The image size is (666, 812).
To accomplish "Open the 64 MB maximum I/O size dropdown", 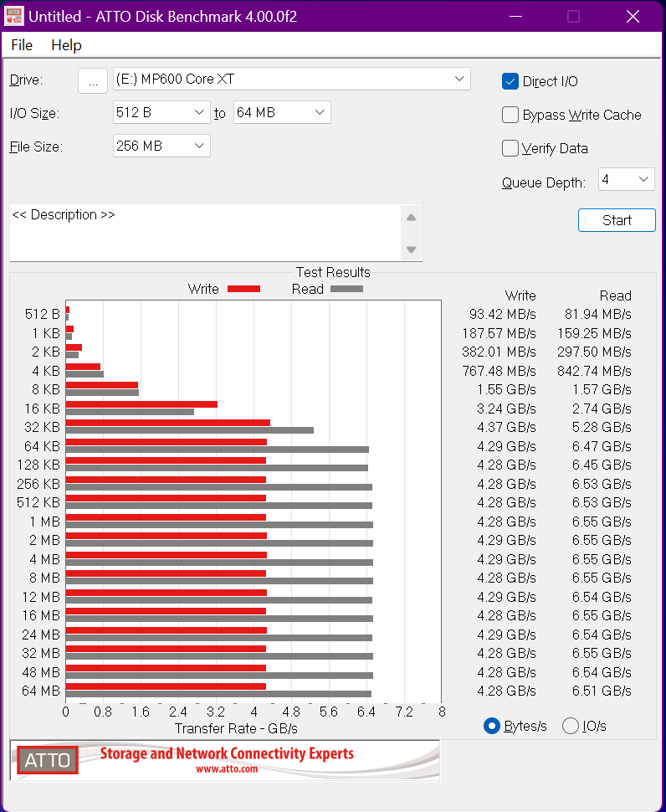I will [282, 112].
